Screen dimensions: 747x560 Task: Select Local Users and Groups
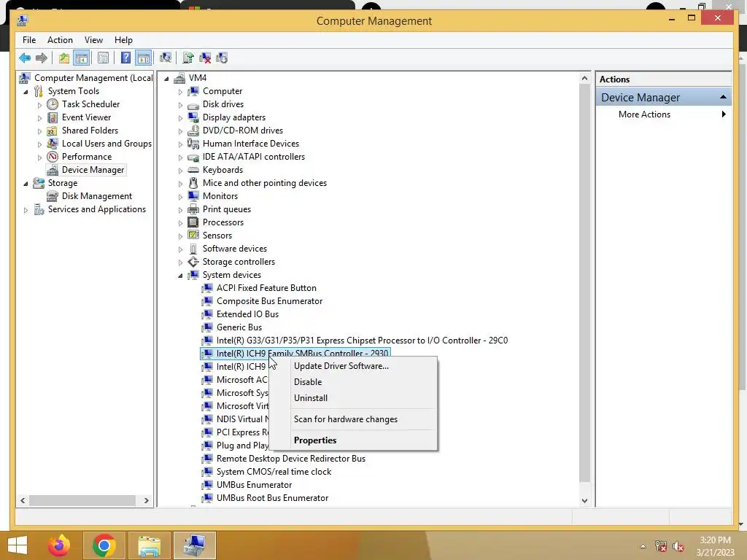pyautogui.click(x=107, y=144)
